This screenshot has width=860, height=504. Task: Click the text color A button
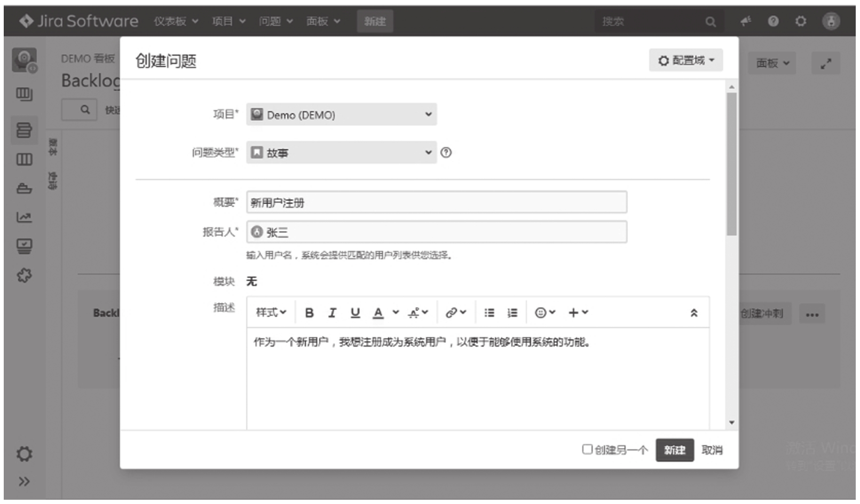(378, 313)
